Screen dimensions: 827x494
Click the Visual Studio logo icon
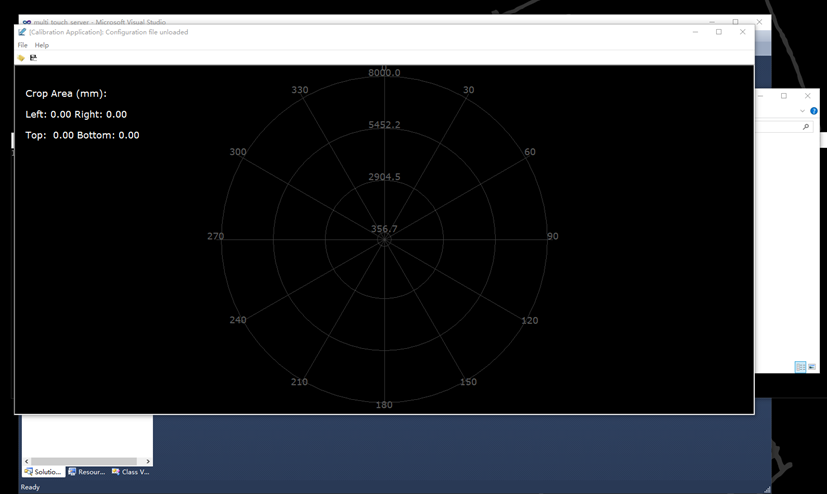[x=27, y=22]
